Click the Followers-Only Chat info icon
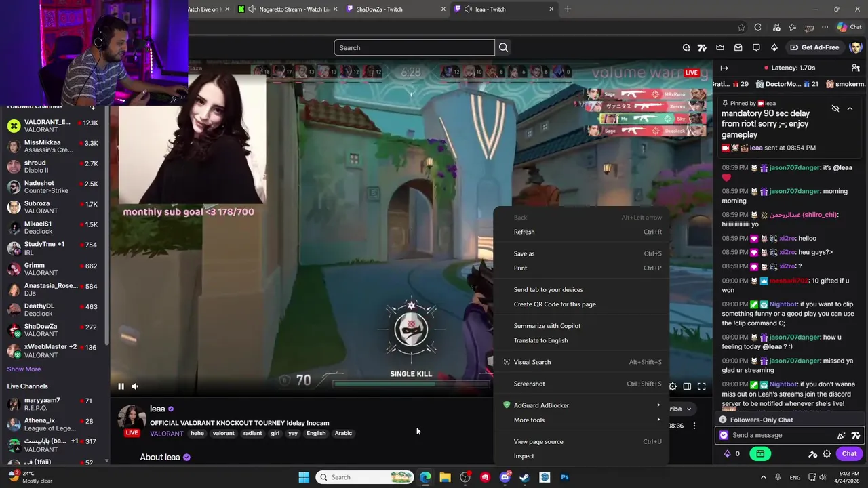868x488 pixels. tap(723, 420)
